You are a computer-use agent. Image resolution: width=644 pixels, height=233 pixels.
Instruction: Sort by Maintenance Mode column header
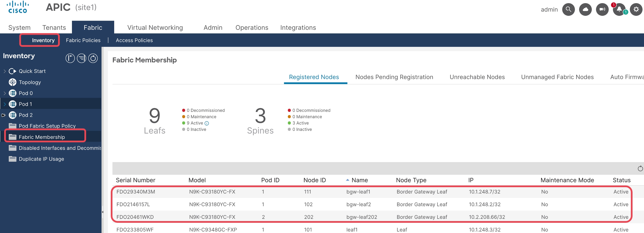click(x=567, y=180)
